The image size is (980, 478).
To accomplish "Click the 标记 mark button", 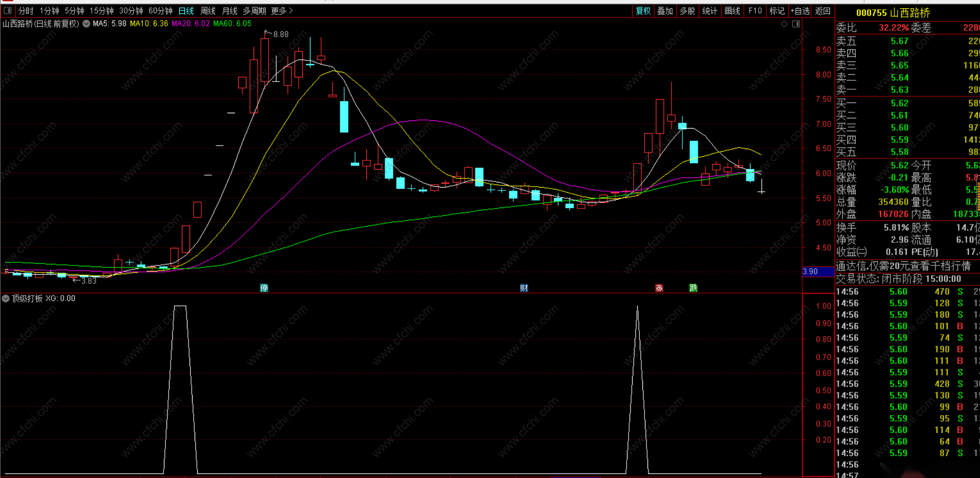I will [x=777, y=11].
